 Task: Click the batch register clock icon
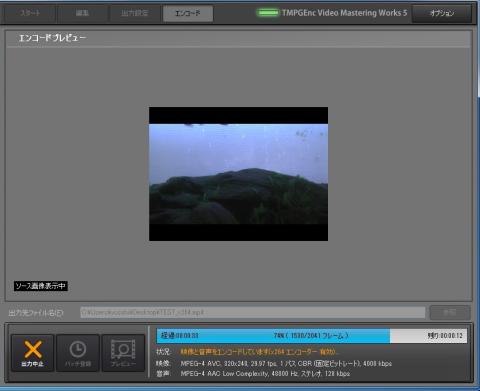tap(78, 353)
